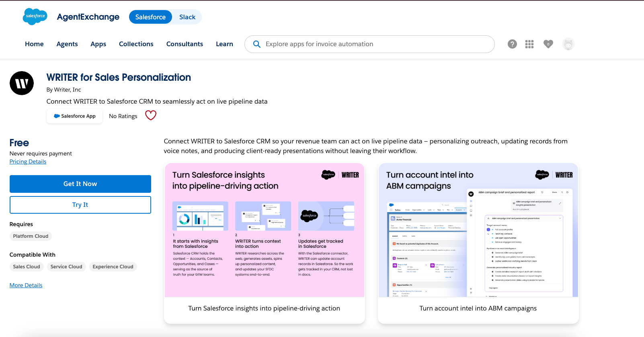Open the Consultants nav item
This screenshot has width=644, height=337.
(x=185, y=44)
